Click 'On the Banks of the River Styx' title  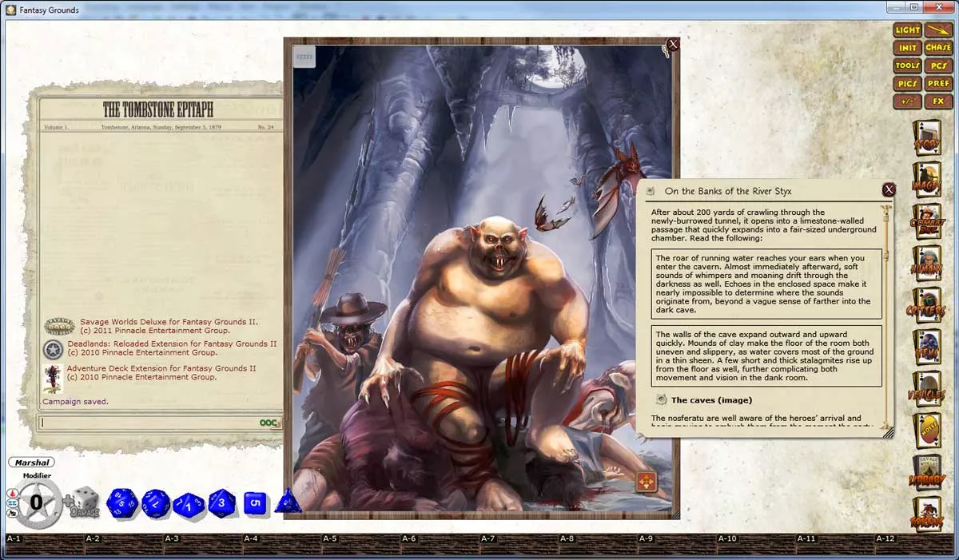tap(728, 191)
